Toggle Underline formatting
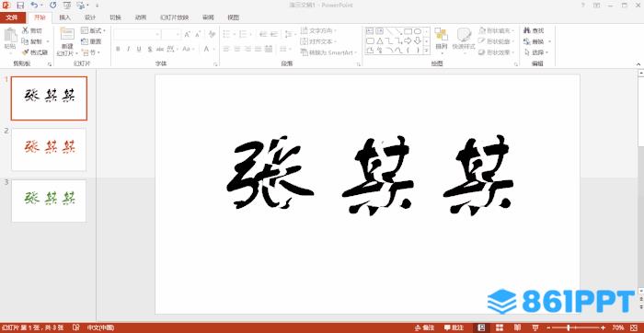 click(x=139, y=49)
